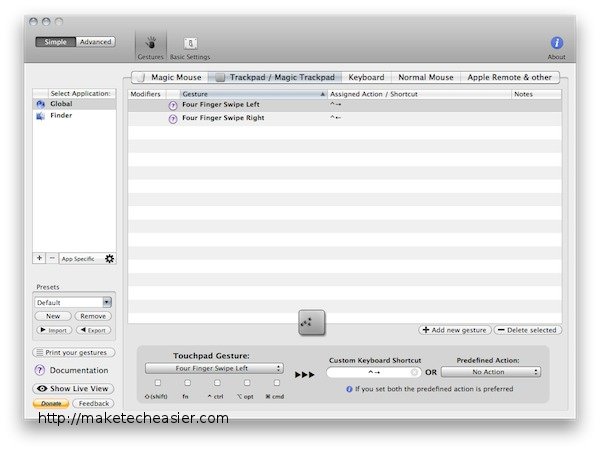
Task: Select Finder in the application list
Action: pyautogui.click(x=74, y=116)
